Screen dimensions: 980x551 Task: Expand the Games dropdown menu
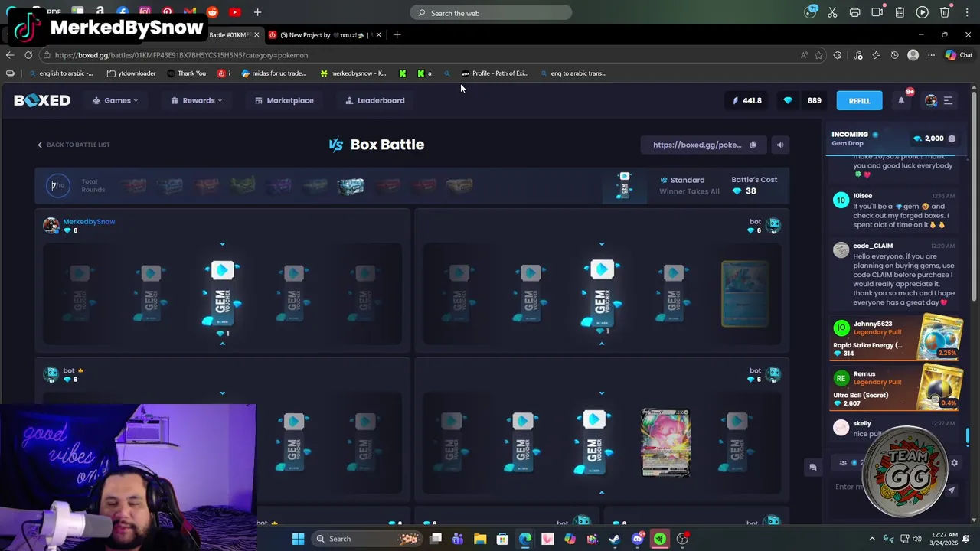116,100
